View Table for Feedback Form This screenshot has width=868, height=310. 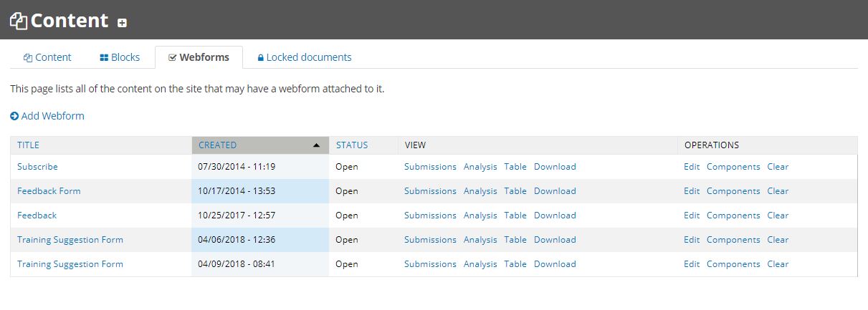(515, 191)
